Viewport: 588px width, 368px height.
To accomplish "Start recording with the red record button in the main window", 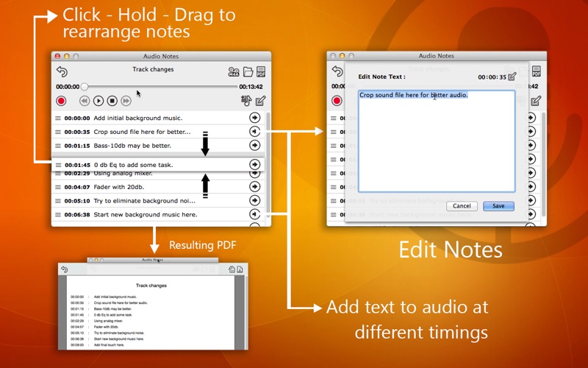I will coord(61,101).
